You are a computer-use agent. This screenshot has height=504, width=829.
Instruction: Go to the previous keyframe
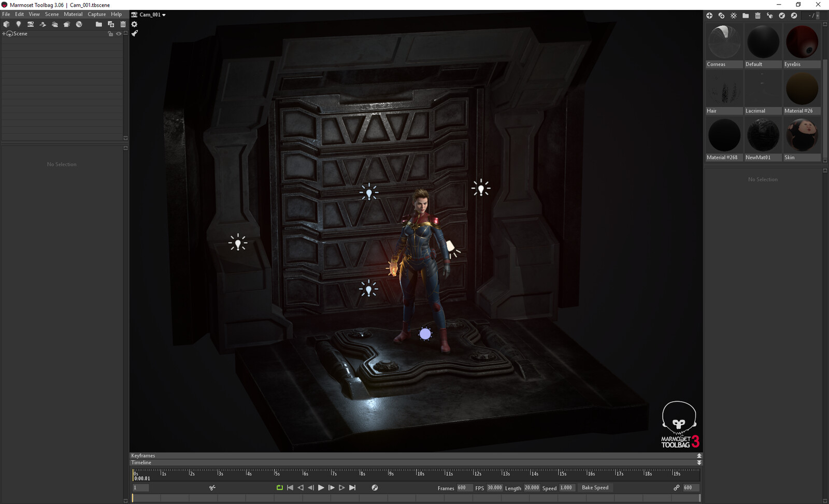click(x=301, y=487)
